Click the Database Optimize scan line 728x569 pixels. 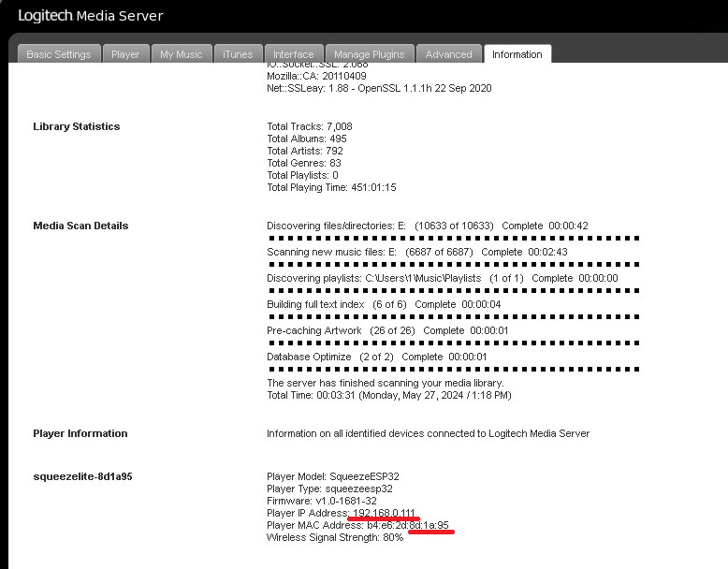pyautogui.click(x=377, y=357)
